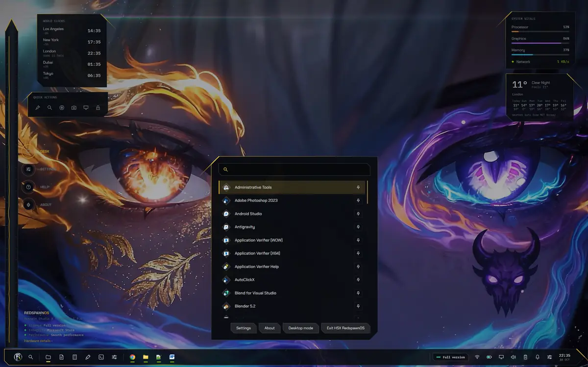This screenshot has height=367, width=588.
Task: Toggle pin for Application Verifier Help
Action: [358, 267]
